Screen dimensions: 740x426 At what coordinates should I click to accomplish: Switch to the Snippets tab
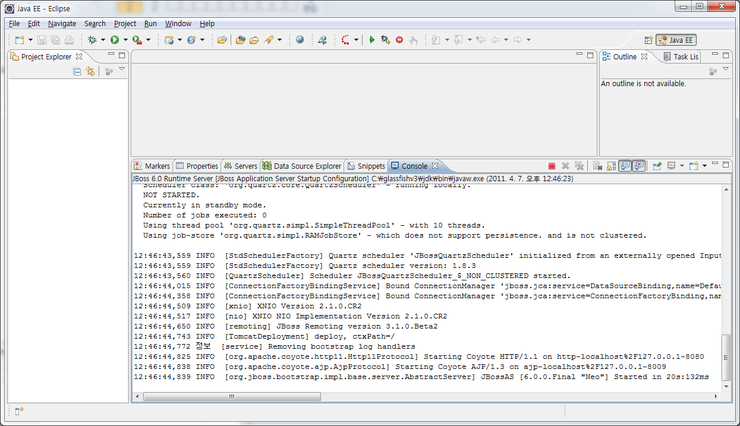(366, 166)
